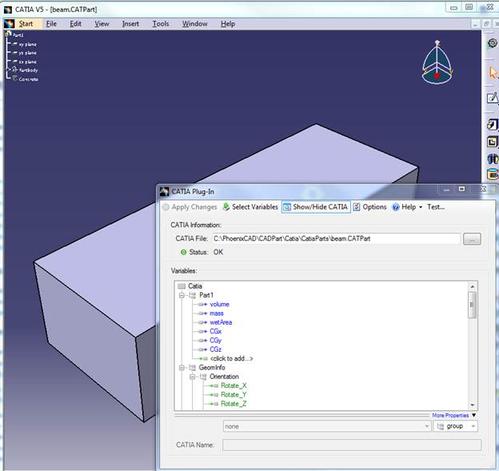Select Concrete material in specification tree
Image resolution: width=499 pixels, height=471 pixels.
pyautogui.click(x=28, y=79)
